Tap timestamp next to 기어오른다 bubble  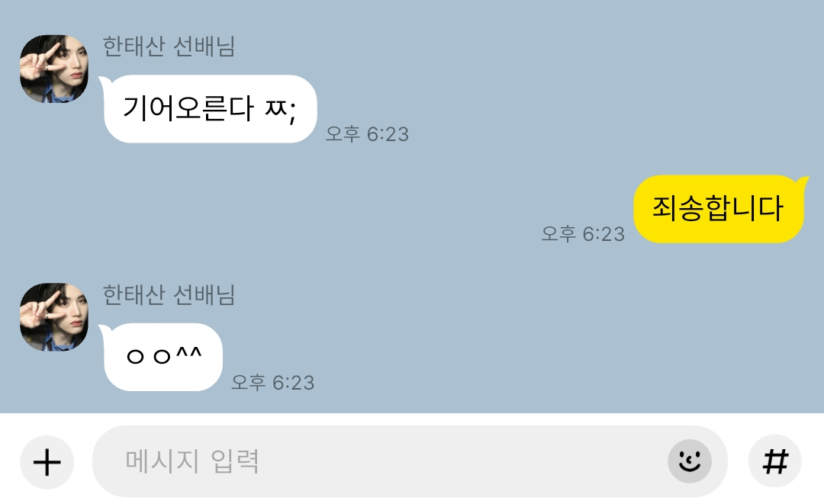coord(367,134)
